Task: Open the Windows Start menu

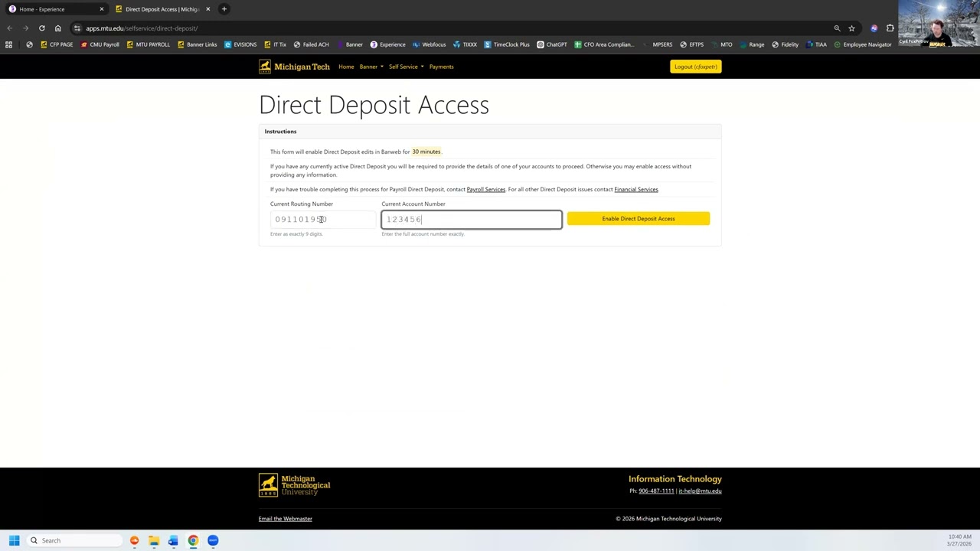Action: (14, 540)
